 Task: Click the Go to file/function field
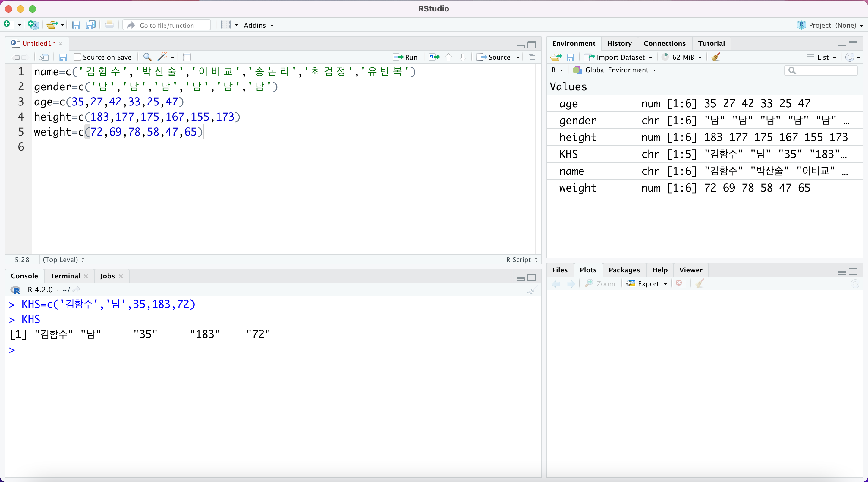167,25
